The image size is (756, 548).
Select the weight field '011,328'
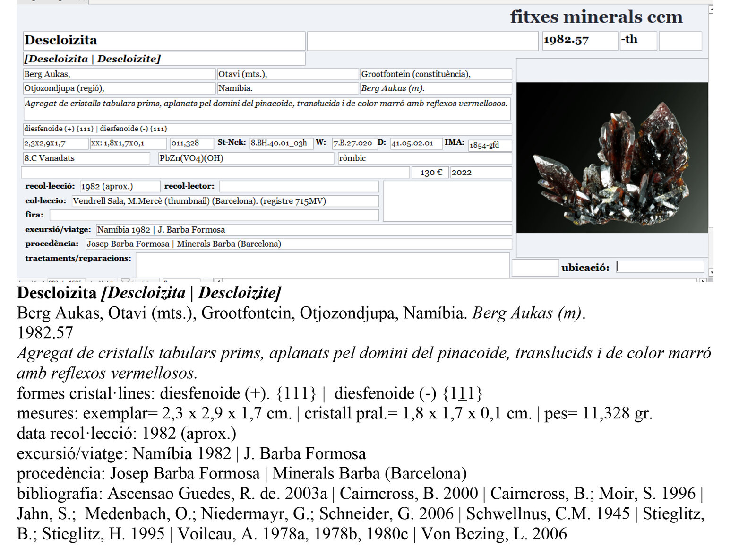(192, 143)
